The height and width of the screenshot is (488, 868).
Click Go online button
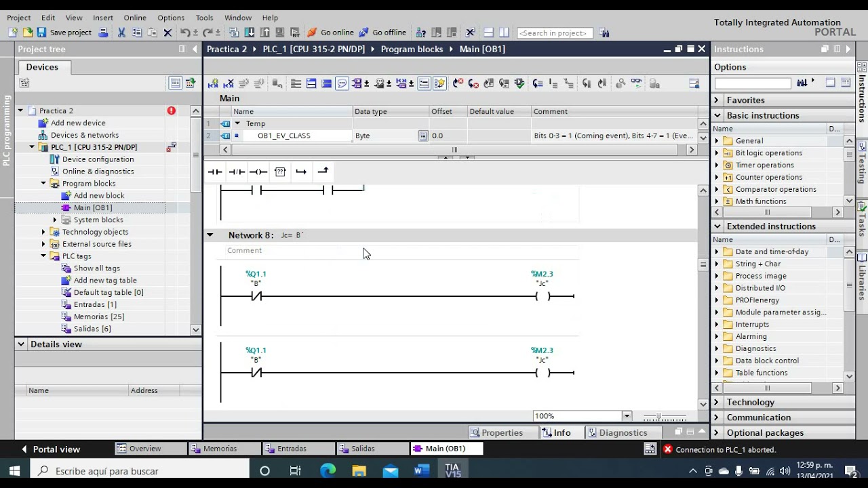click(330, 33)
